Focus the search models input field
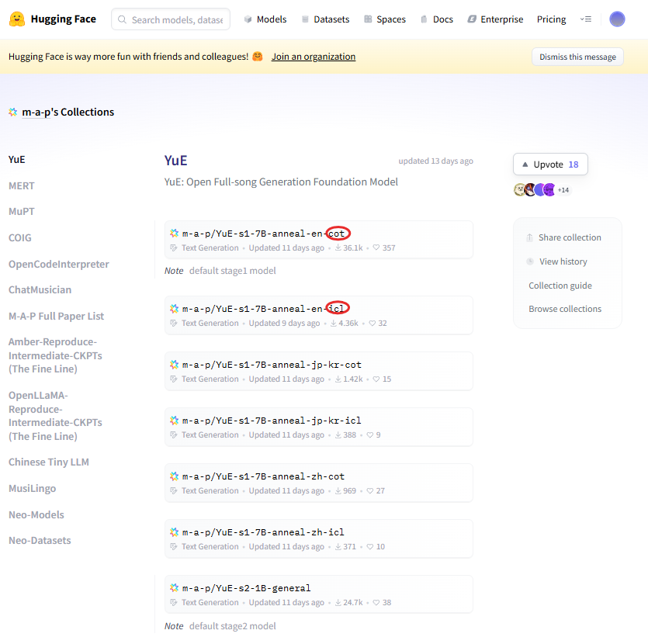Image resolution: width=648 pixels, height=644 pixels. [x=171, y=19]
